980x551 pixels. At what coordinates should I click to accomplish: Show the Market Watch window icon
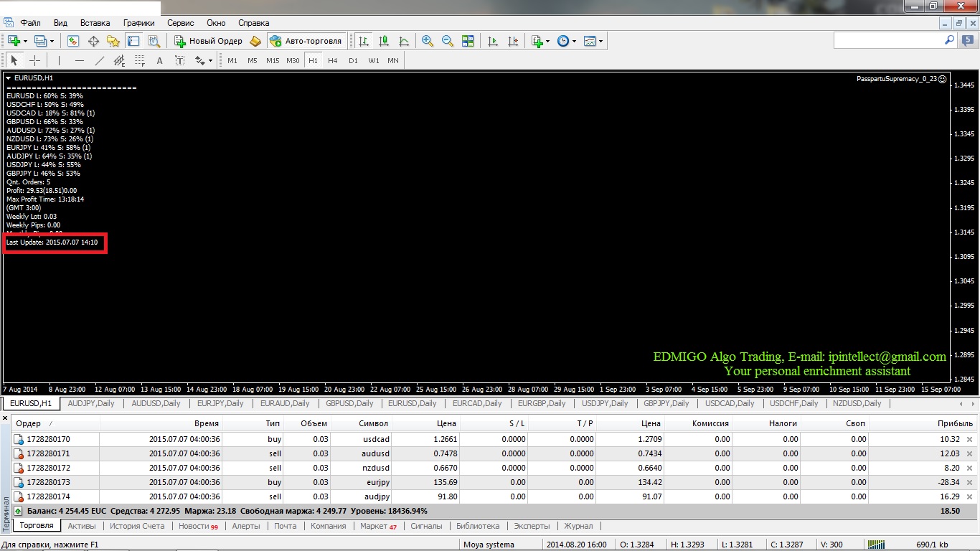[73, 41]
